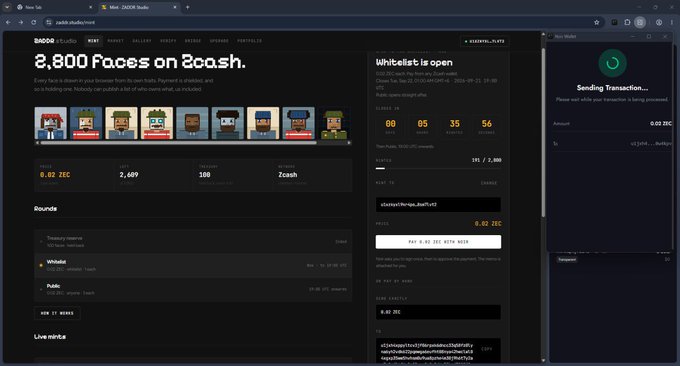Open the UPGRADE nav item
Screen dimensions: 680x366
click(x=219, y=41)
